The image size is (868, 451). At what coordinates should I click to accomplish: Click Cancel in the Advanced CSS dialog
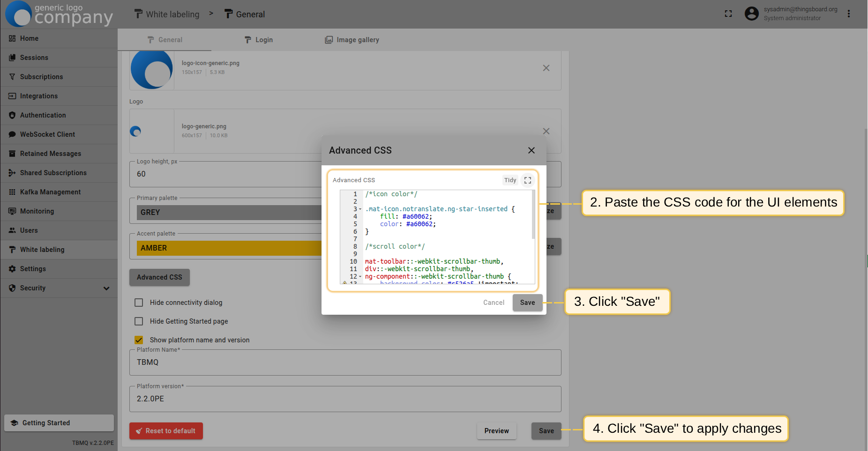[x=494, y=303]
